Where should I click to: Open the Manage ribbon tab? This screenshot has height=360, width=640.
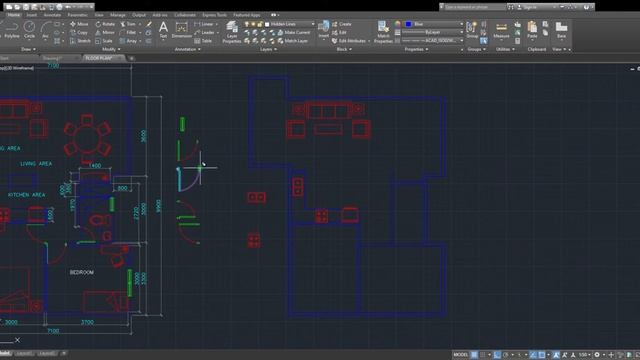118,15
